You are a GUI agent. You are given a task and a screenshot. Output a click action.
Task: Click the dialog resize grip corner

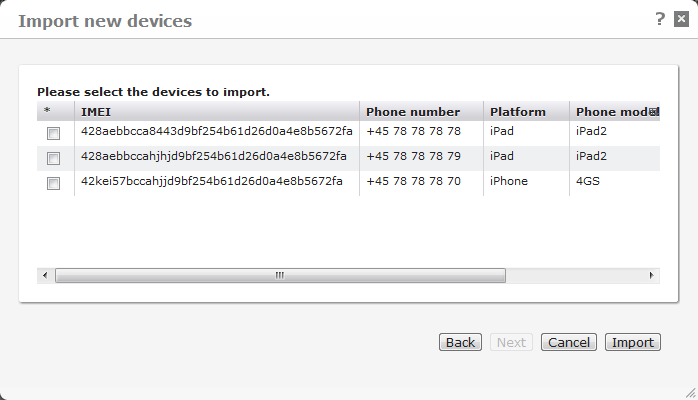click(689, 392)
